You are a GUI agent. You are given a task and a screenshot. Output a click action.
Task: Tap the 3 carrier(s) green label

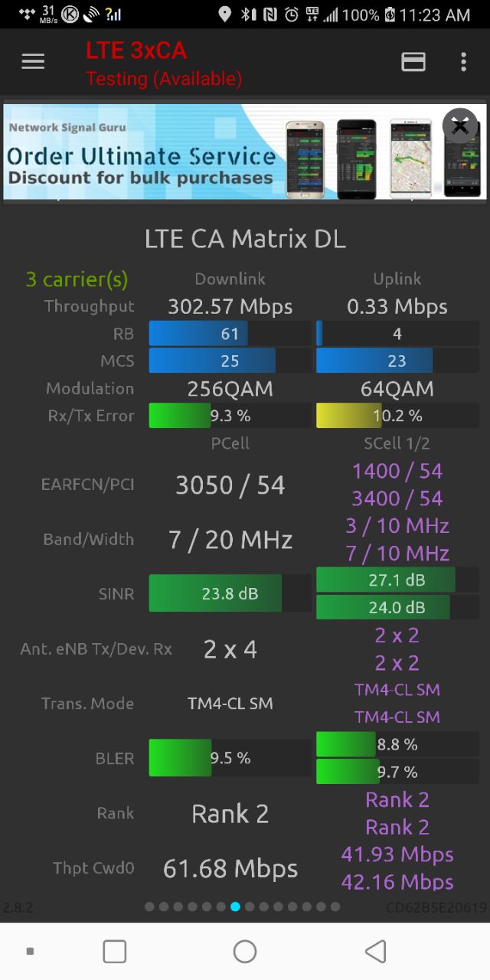77,279
